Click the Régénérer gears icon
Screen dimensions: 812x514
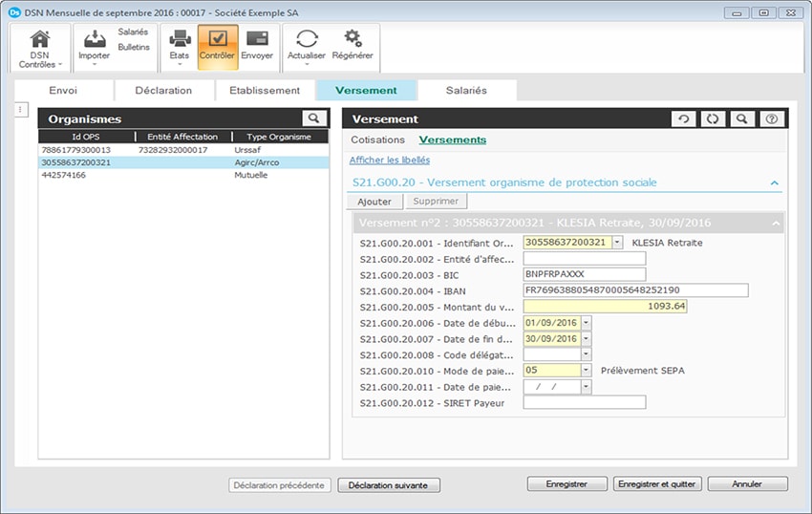coord(353,38)
